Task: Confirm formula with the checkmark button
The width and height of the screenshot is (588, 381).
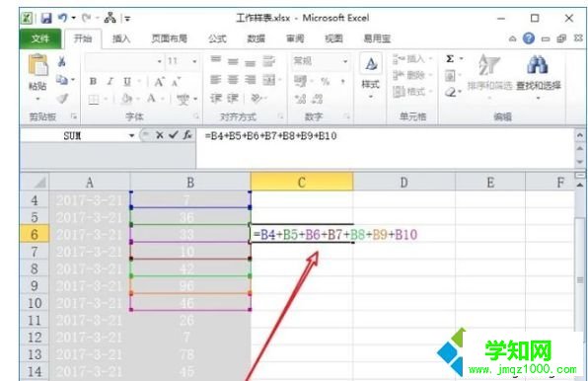Action: pos(173,135)
